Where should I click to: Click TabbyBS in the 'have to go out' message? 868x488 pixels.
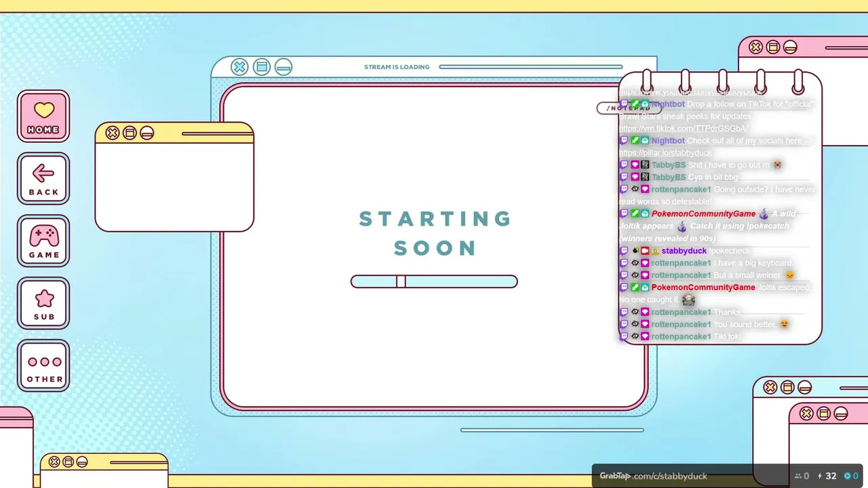pos(669,165)
